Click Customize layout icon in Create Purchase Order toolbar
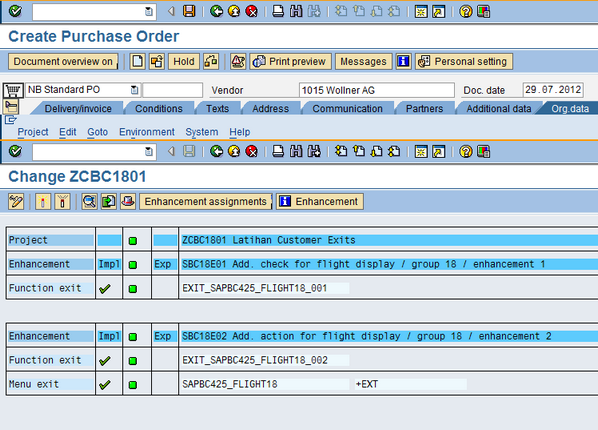This screenshot has width=598, height=430. pos(484,11)
